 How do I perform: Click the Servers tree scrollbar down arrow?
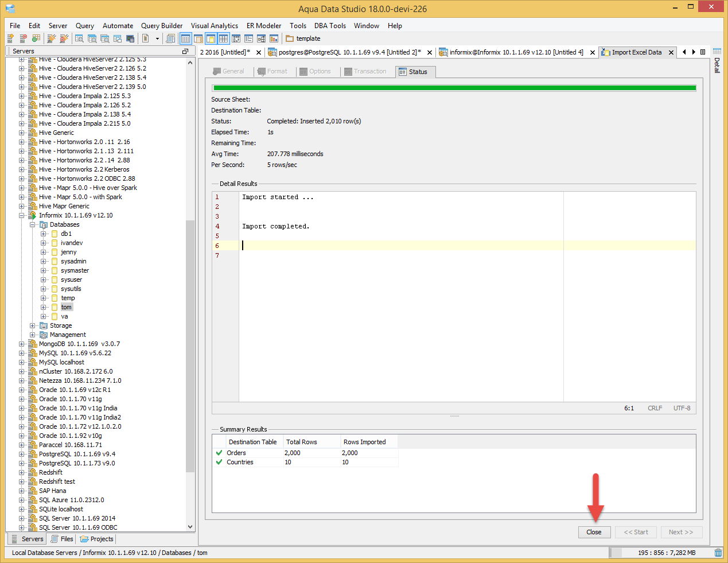190,526
